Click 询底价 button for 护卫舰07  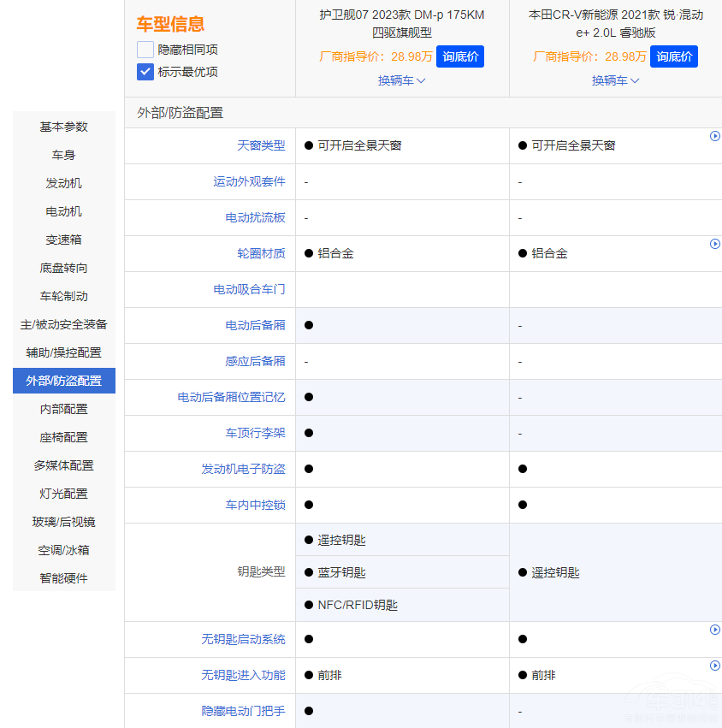click(x=460, y=57)
